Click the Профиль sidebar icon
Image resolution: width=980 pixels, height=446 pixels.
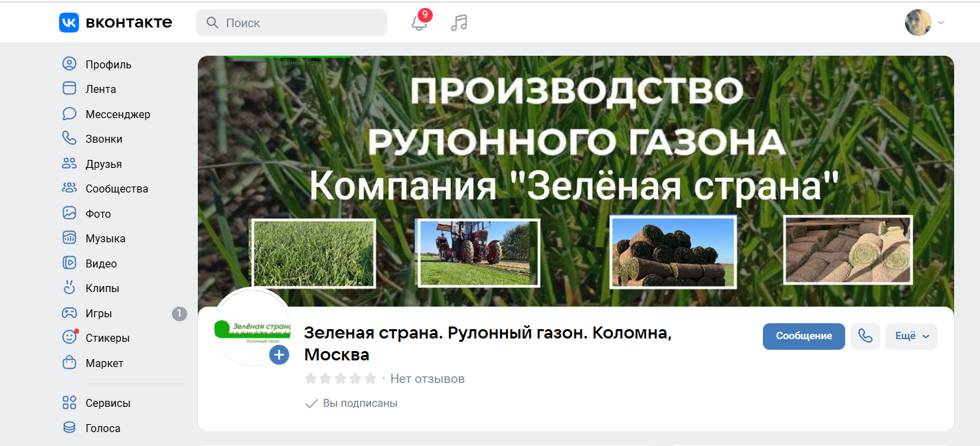pos(70,64)
